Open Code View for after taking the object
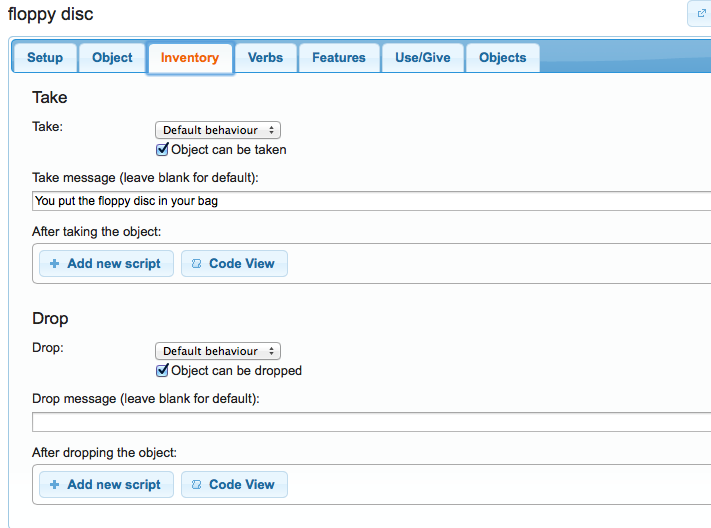The width and height of the screenshot is (711, 528). coord(234,264)
